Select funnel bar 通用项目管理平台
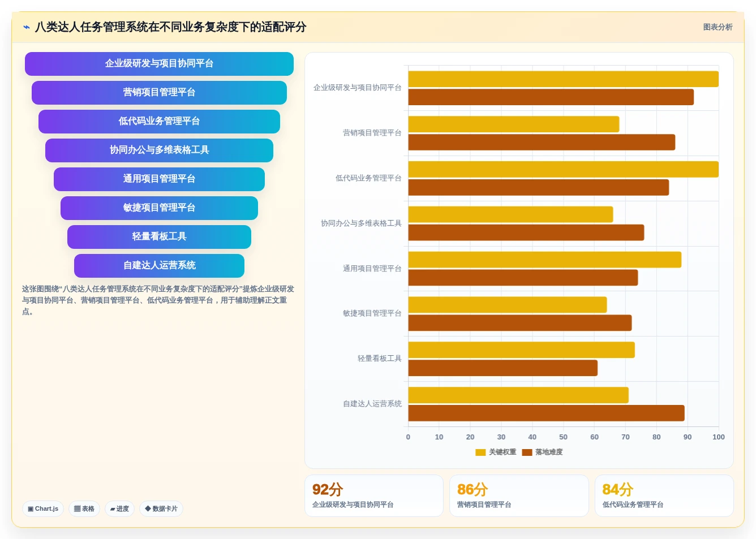Image resolution: width=756 pixels, height=539 pixels. 159,179
